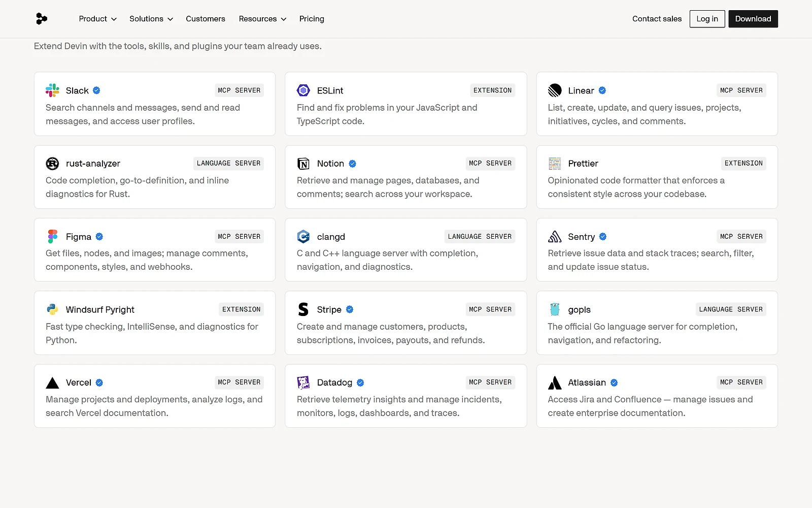The image size is (812, 508).
Task: Expand the Solutions menu chevron
Action: (x=170, y=19)
